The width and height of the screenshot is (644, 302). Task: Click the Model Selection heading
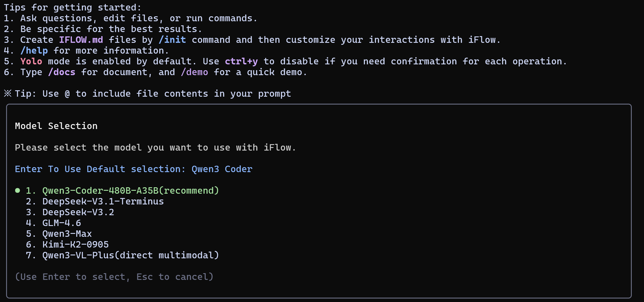tap(56, 126)
